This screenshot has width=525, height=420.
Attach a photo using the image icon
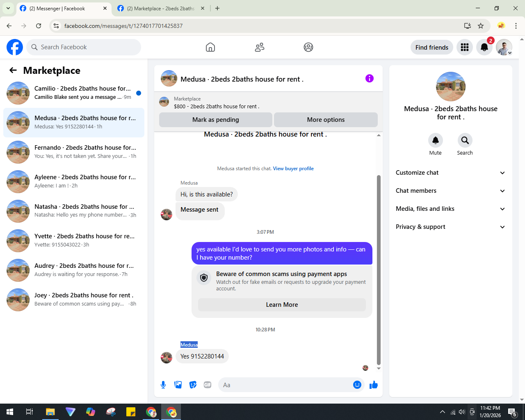click(178, 385)
